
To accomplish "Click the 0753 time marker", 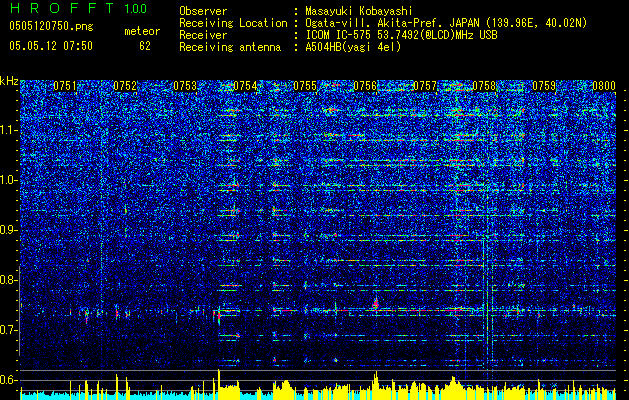I will (x=185, y=86).
